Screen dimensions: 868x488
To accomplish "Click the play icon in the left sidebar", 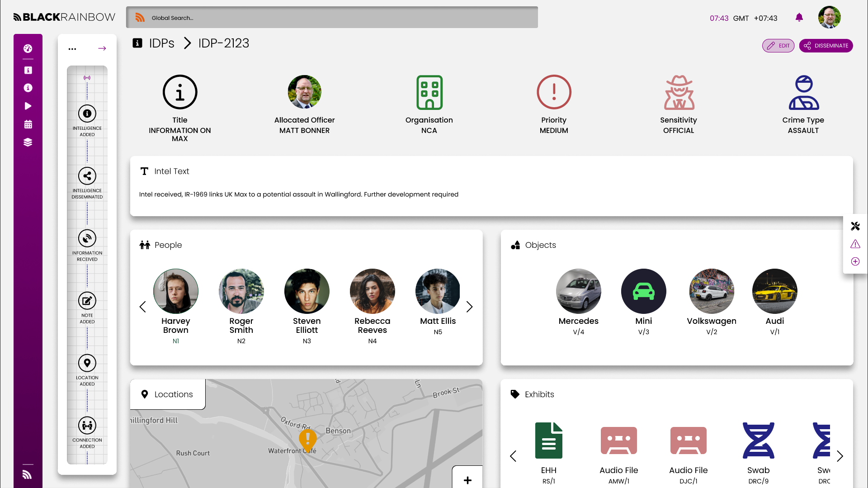I will click(28, 106).
